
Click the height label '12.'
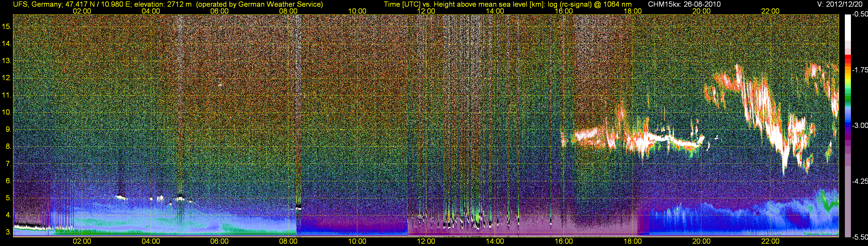[x=7, y=78]
